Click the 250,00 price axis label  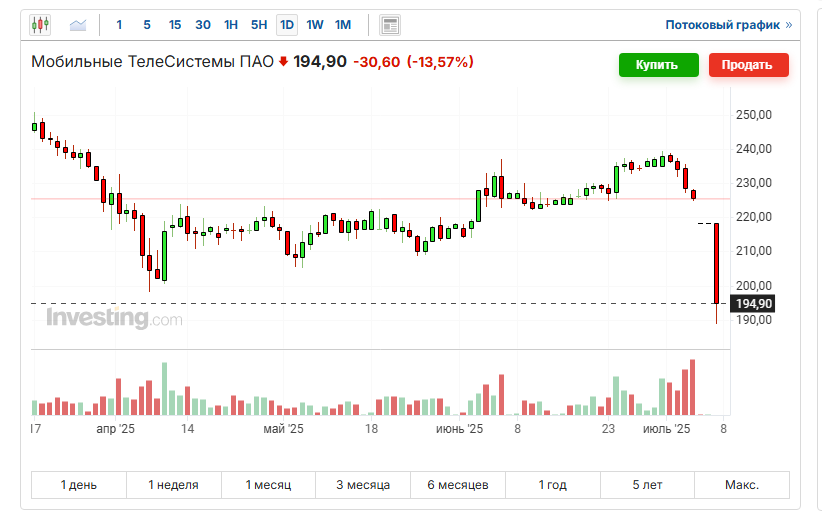tap(754, 115)
